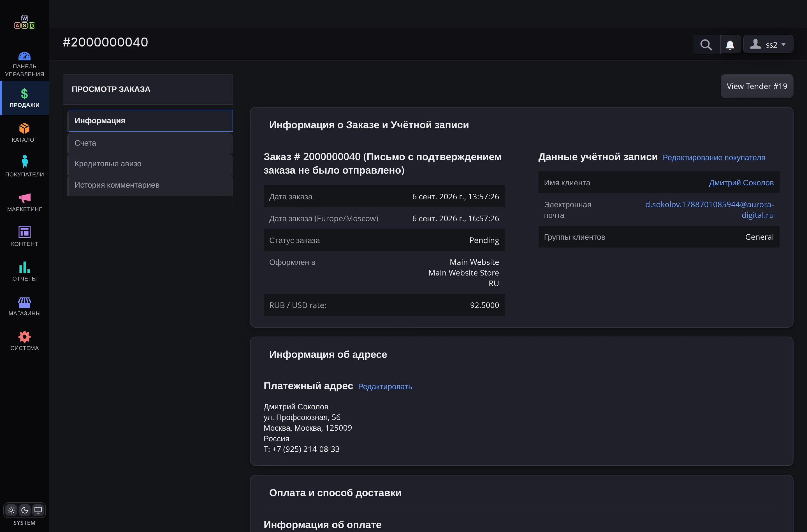
Task: Click Редактировать billing address link
Action: tap(385, 386)
